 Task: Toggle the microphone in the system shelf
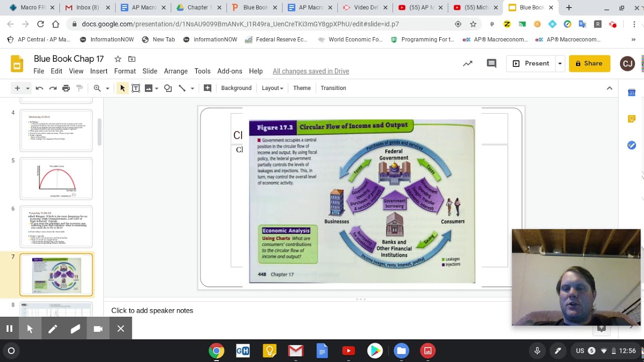pyautogui.click(x=537, y=350)
